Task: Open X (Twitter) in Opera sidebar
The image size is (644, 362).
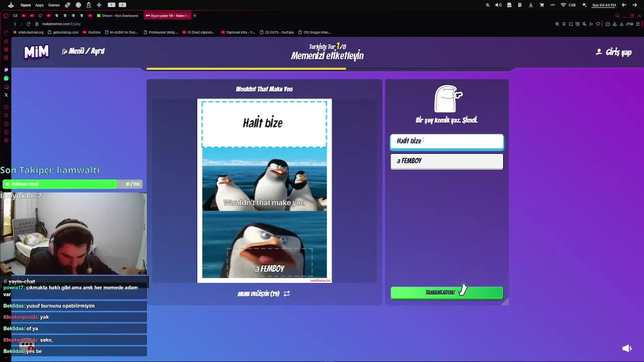Action: click(x=6, y=95)
